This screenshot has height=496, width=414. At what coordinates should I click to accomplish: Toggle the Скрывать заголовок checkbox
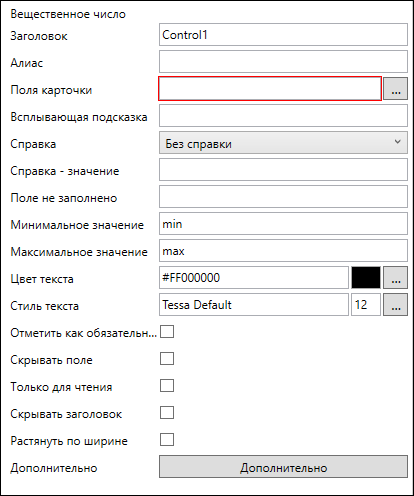[x=167, y=413]
